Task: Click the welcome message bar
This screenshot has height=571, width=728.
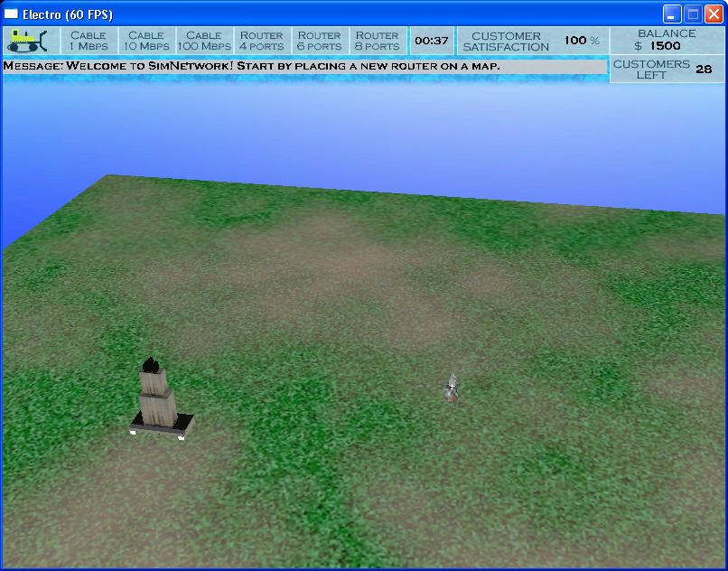Action: pyautogui.click(x=304, y=67)
